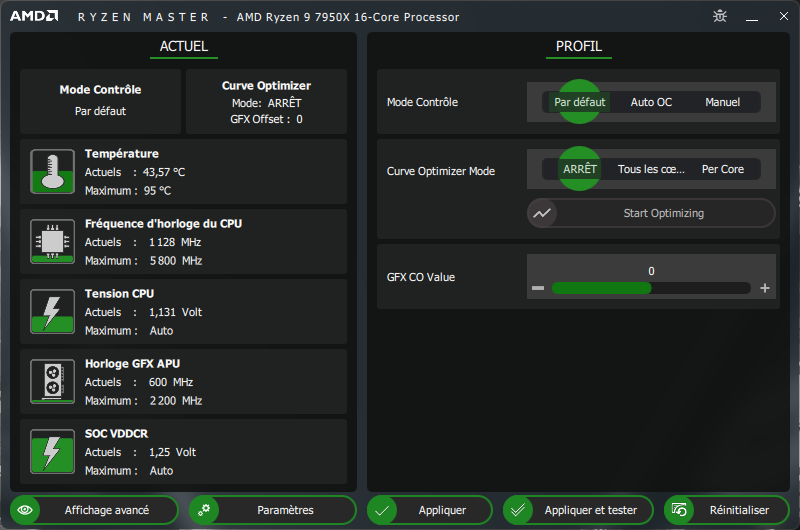Click the graphics card icon beside Horloge GFX APU
Image resolution: width=800 pixels, height=530 pixels.
53,381
